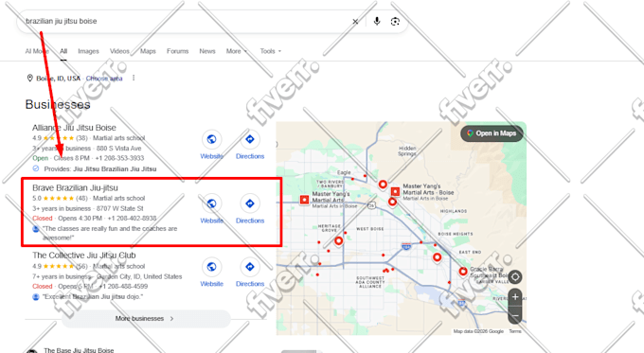This screenshot has height=353, width=644.
Task: Open Brave Brazilian Jiu-jitsu website globe icon
Action: click(211, 203)
